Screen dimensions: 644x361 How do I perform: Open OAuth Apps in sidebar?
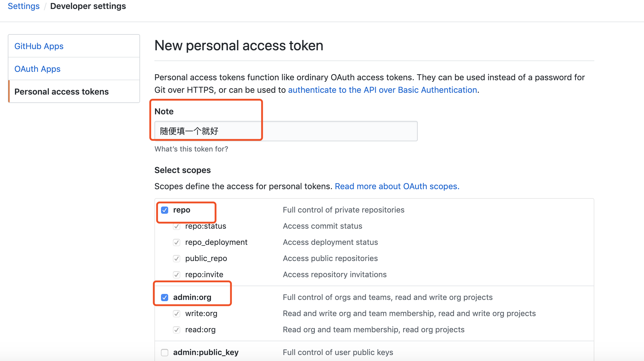pyautogui.click(x=37, y=69)
